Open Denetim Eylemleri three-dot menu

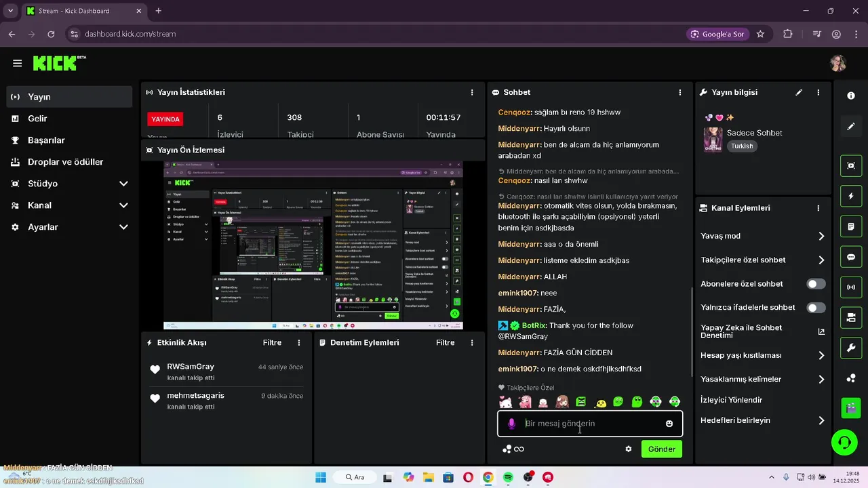[x=472, y=343]
